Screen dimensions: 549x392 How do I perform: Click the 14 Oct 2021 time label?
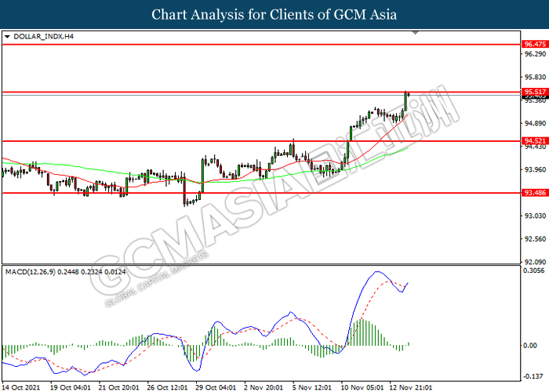[x=21, y=387]
